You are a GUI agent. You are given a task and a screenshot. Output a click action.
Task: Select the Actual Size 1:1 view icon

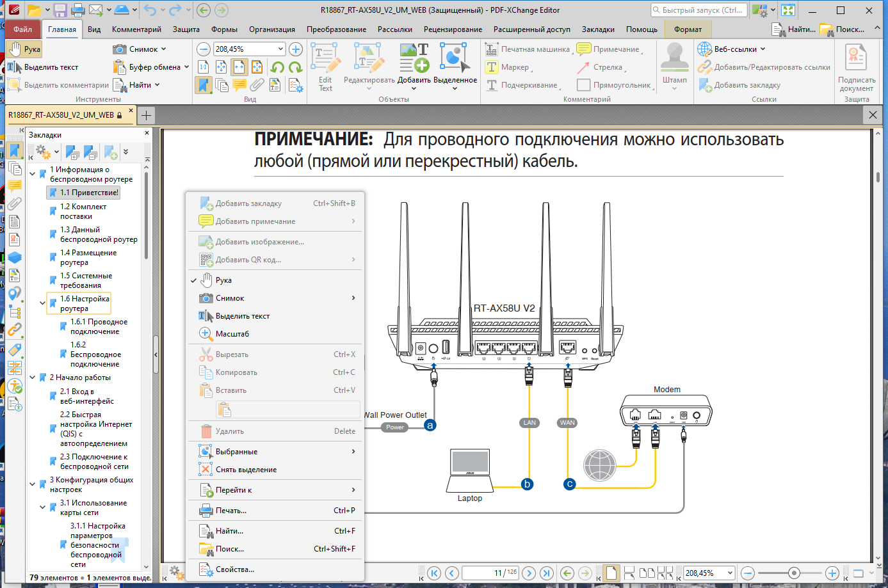point(203,67)
